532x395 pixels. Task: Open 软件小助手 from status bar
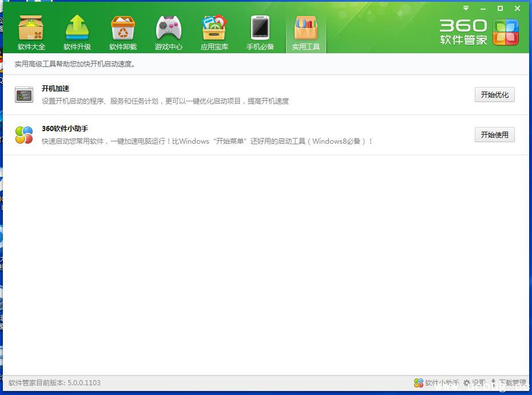coord(436,382)
